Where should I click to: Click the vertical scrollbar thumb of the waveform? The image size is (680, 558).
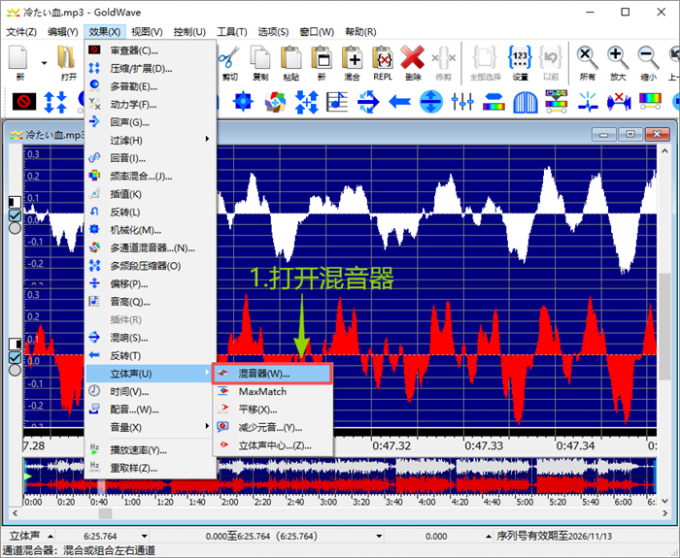pos(664,326)
